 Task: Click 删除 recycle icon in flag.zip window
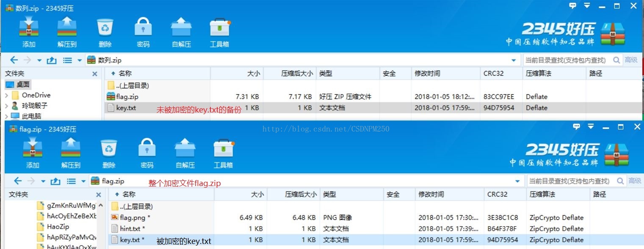109,148
